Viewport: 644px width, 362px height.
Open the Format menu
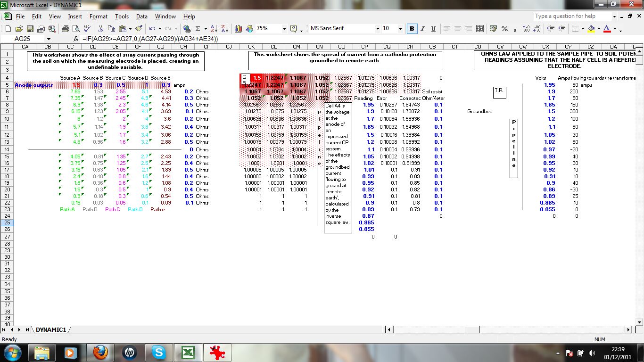point(98,16)
